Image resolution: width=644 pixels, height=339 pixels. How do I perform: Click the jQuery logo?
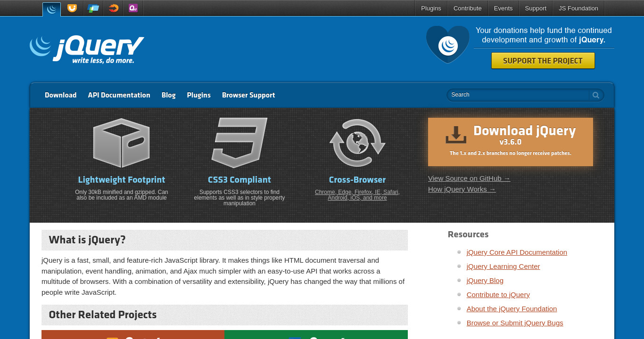(87, 49)
